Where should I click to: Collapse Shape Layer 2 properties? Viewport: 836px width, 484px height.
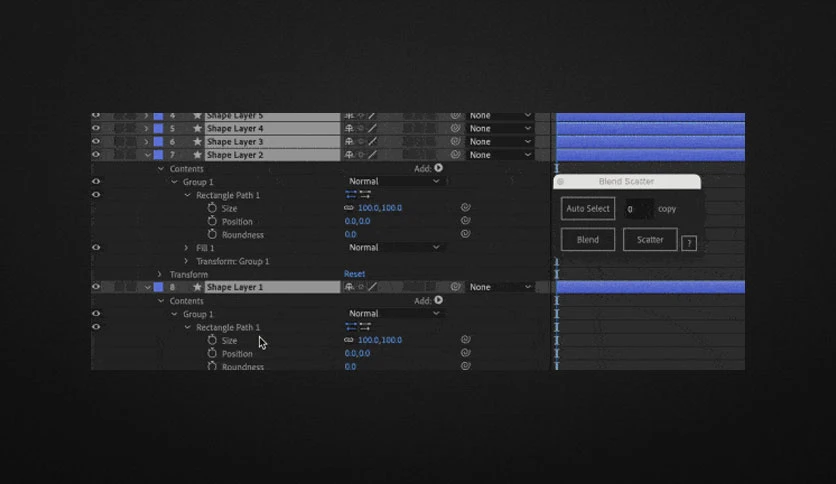147,155
